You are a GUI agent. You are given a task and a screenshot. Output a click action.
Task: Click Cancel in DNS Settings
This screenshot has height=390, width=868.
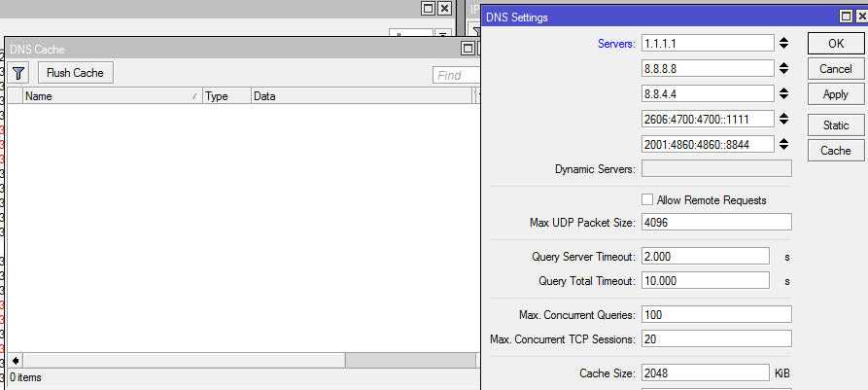835,69
